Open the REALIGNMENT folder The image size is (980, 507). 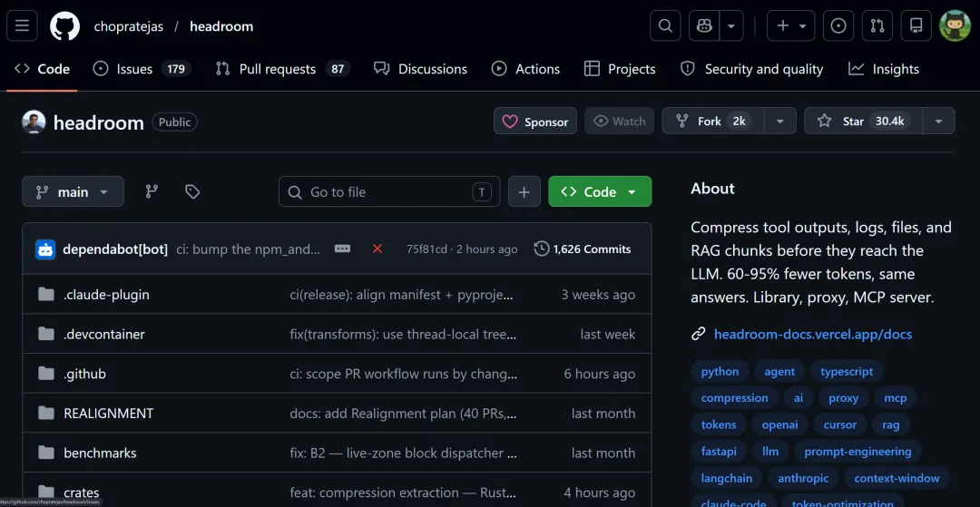tap(108, 414)
